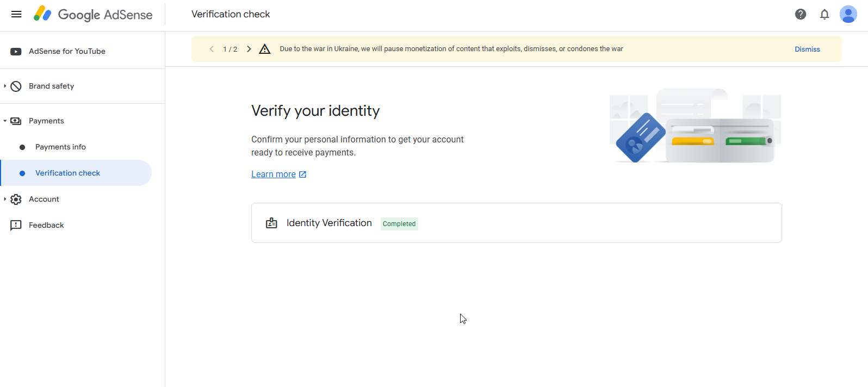Image resolution: width=868 pixels, height=387 pixels.
Task: Go to previous notification in banner
Action: [212, 49]
